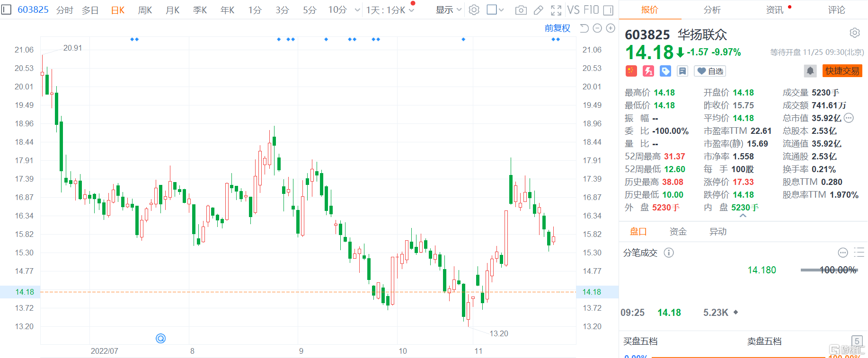Open the 显示 dropdown

[x=448, y=10]
